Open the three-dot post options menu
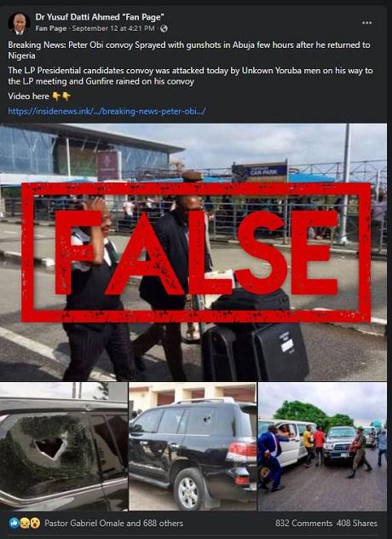392x539 pixels. tap(366, 23)
